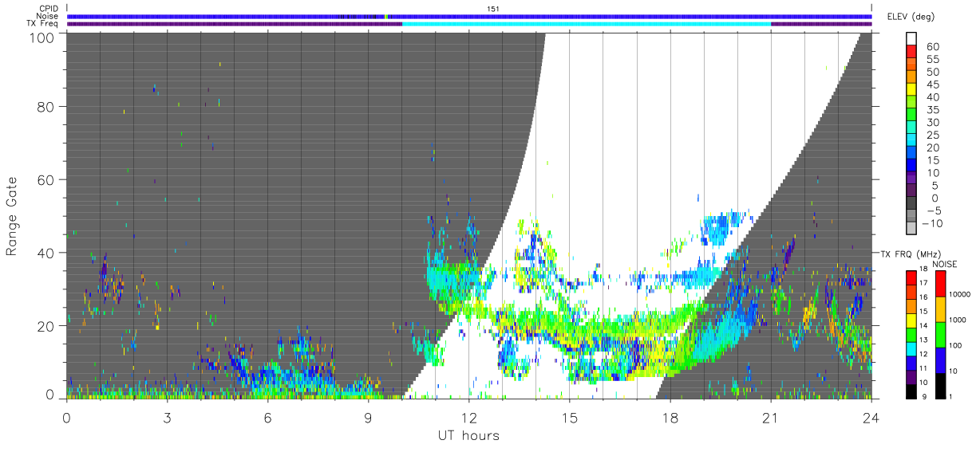
Task: Click the yellow segment of NOISE legend
Action: pyautogui.click(x=941, y=309)
